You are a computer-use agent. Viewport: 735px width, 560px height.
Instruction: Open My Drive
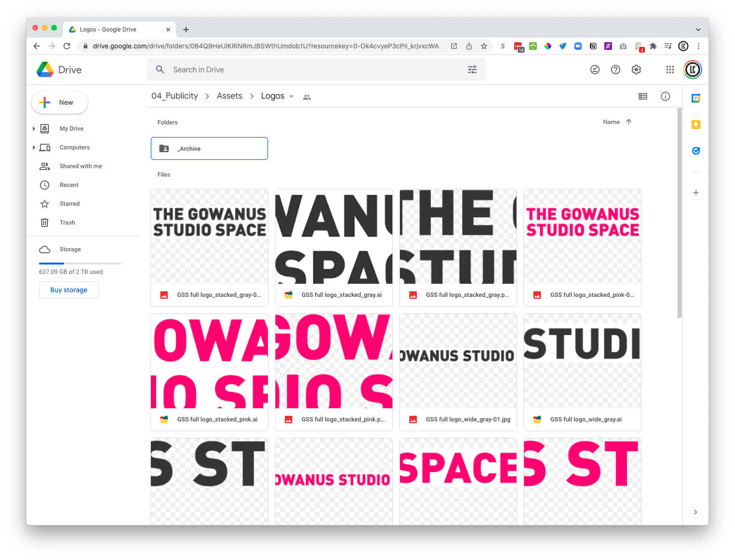pyautogui.click(x=71, y=128)
